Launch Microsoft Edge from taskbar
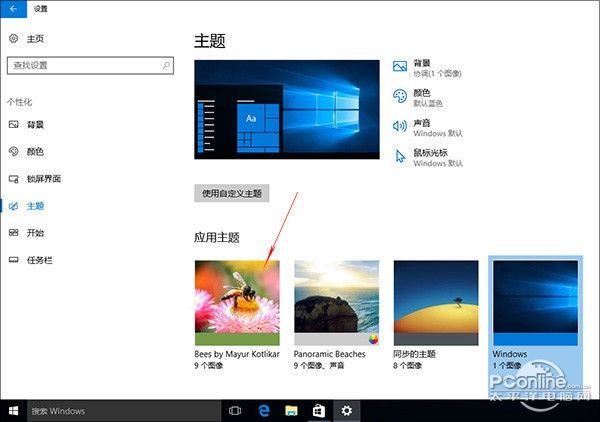The width and height of the screenshot is (600, 422). point(264,411)
